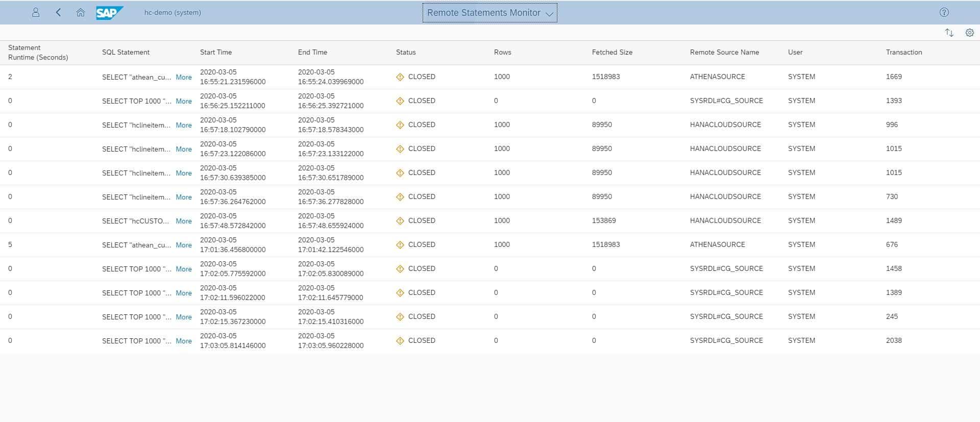Click the status icon for transaction 730
The image size is (980, 422).
coord(400,197)
